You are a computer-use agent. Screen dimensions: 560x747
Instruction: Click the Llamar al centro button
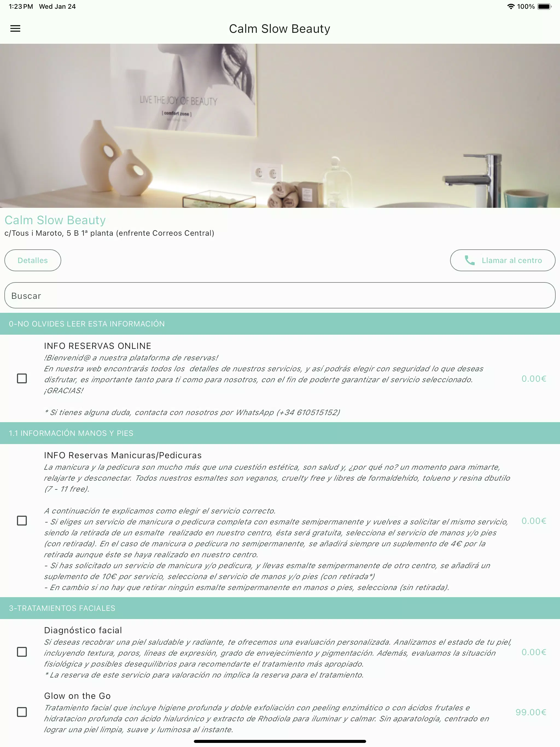click(x=502, y=260)
